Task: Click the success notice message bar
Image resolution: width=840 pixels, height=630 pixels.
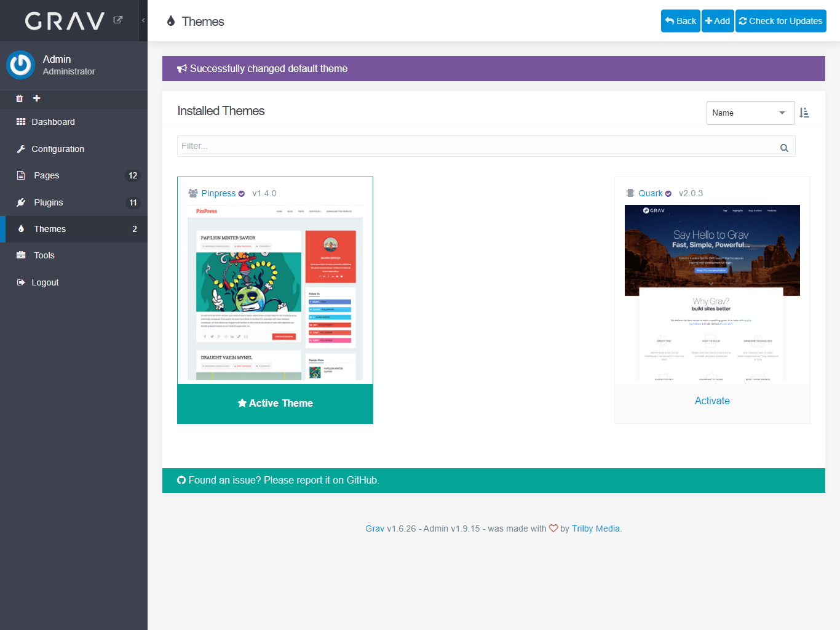Action: (494, 69)
